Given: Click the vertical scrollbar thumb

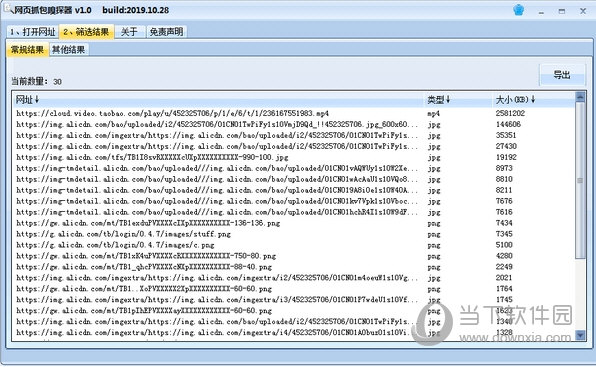Looking at the screenshot, I should point(580,180).
